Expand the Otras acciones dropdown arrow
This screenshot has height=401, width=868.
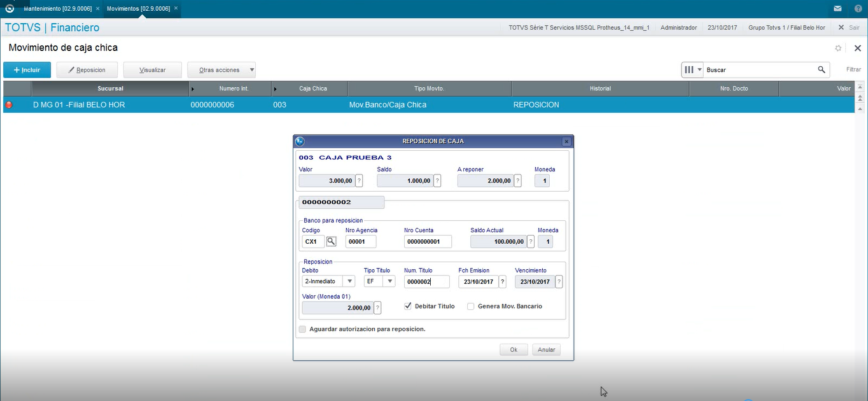252,70
